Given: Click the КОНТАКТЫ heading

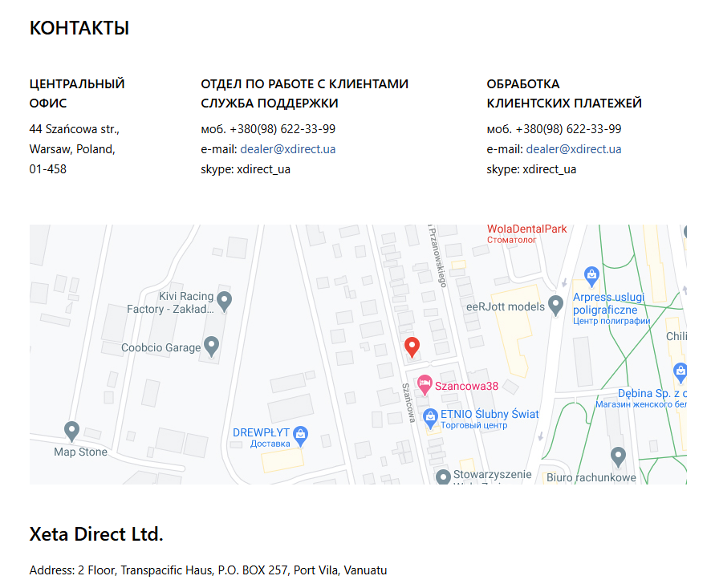Looking at the screenshot, I should [x=79, y=27].
